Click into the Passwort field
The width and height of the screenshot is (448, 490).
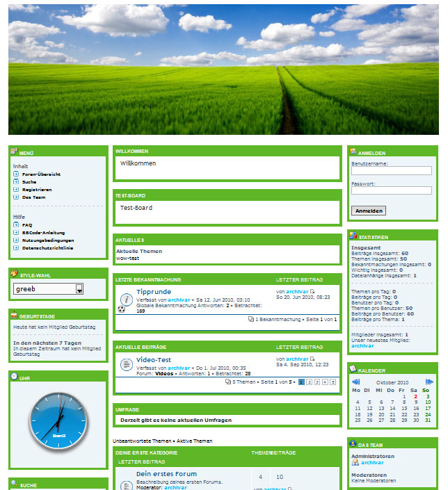[x=391, y=190]
